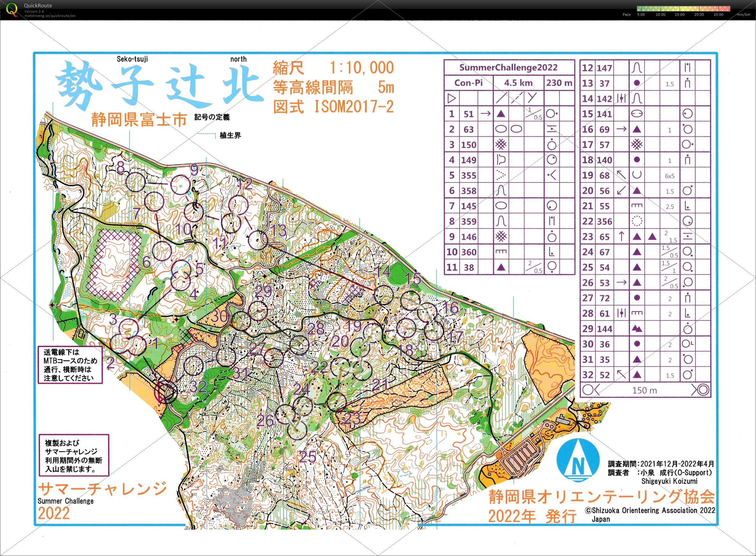Click the QuickRoute title text
756x556 pixels.
coord(38,6)
